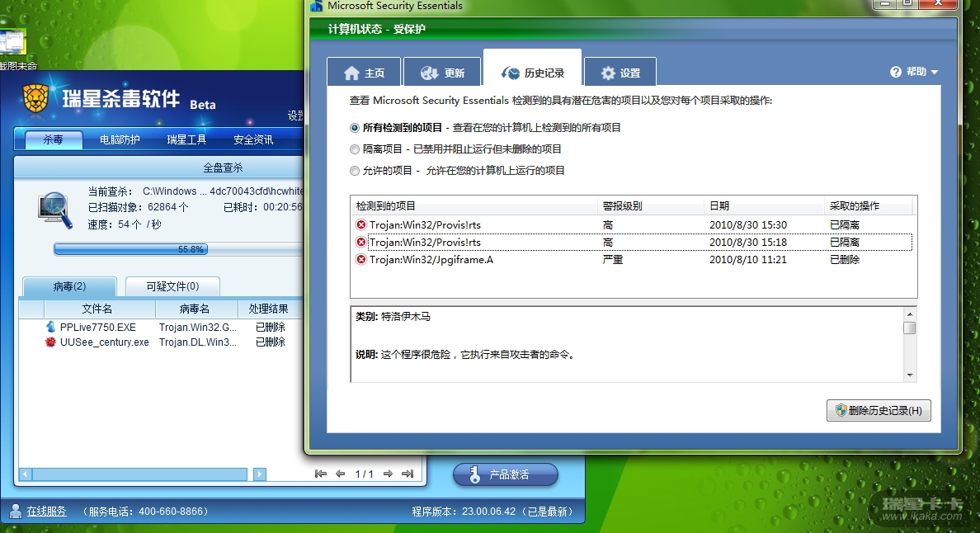Click the description pane scrollbar thumb
Image resolution: width=980 pixels, height=533 pixels.
coord(910,328)
